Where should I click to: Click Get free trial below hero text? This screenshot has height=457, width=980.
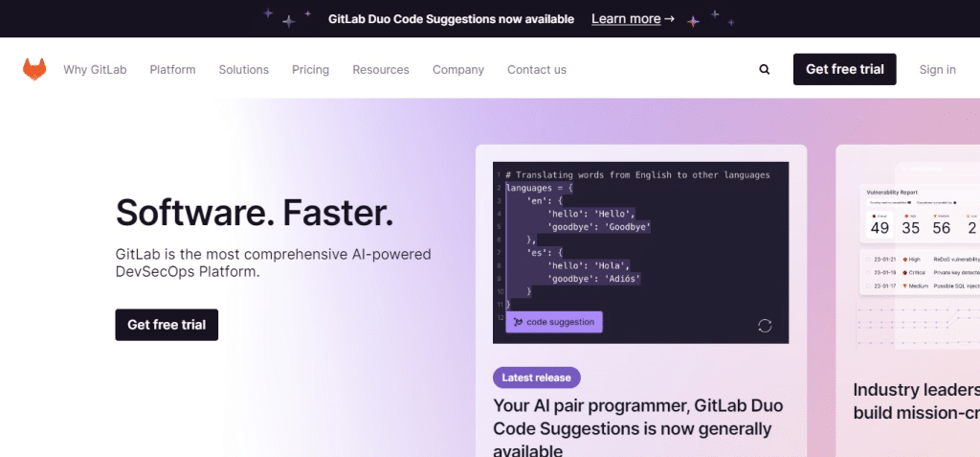[x=167, y=325]
